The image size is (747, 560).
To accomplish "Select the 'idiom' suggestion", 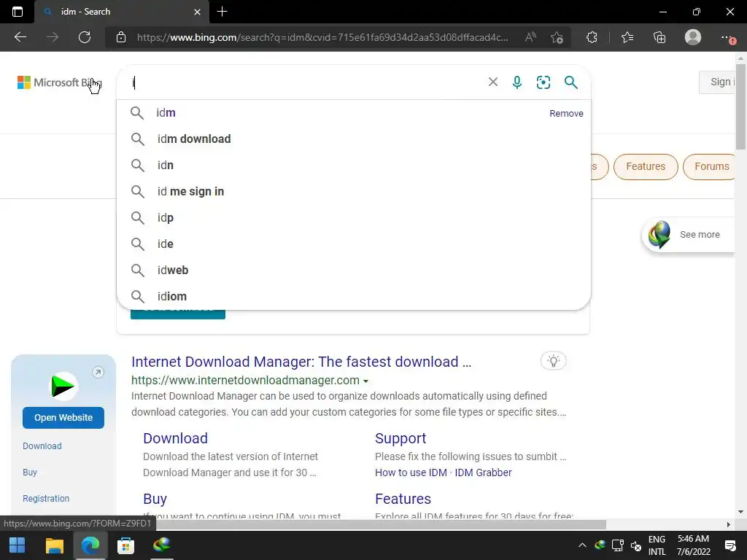I will pos(354,296).
